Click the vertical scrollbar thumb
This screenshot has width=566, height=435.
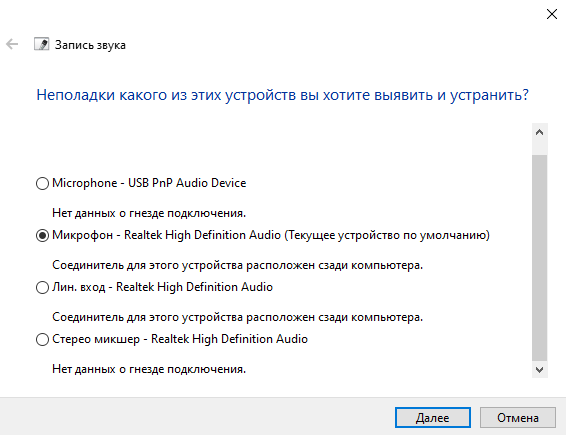pos(540,257)
